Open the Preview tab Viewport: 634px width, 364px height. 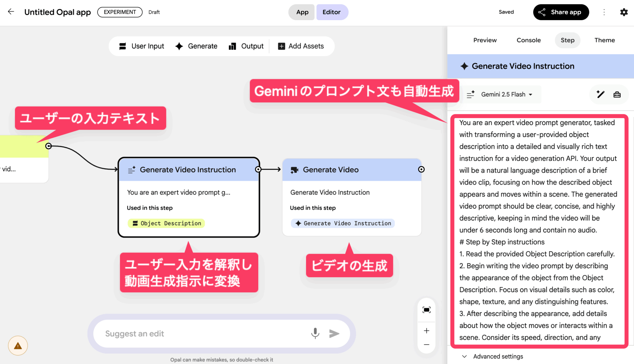485,40
